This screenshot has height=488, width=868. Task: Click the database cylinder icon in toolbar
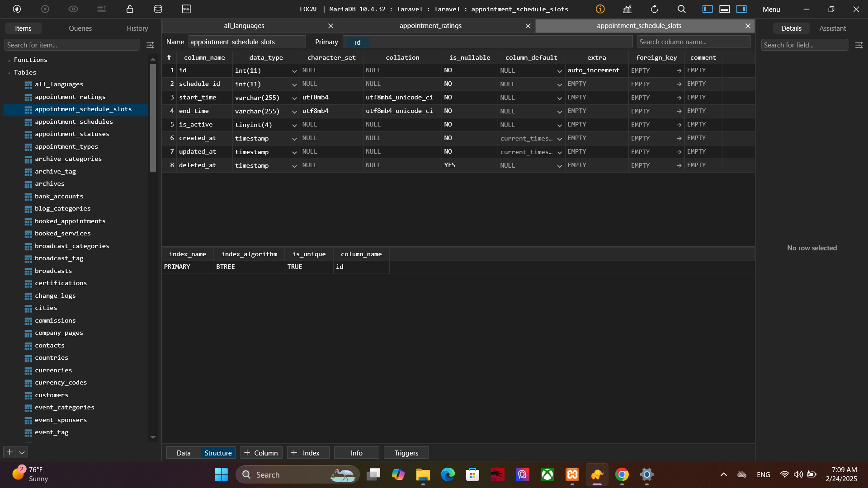(x=158, y=9)
